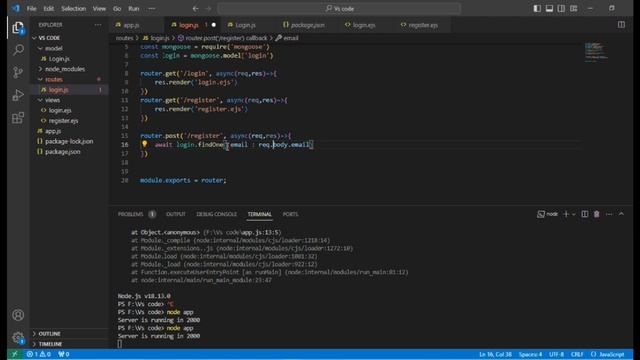
Task: Open the Source Control view
Action: (18, 73)
